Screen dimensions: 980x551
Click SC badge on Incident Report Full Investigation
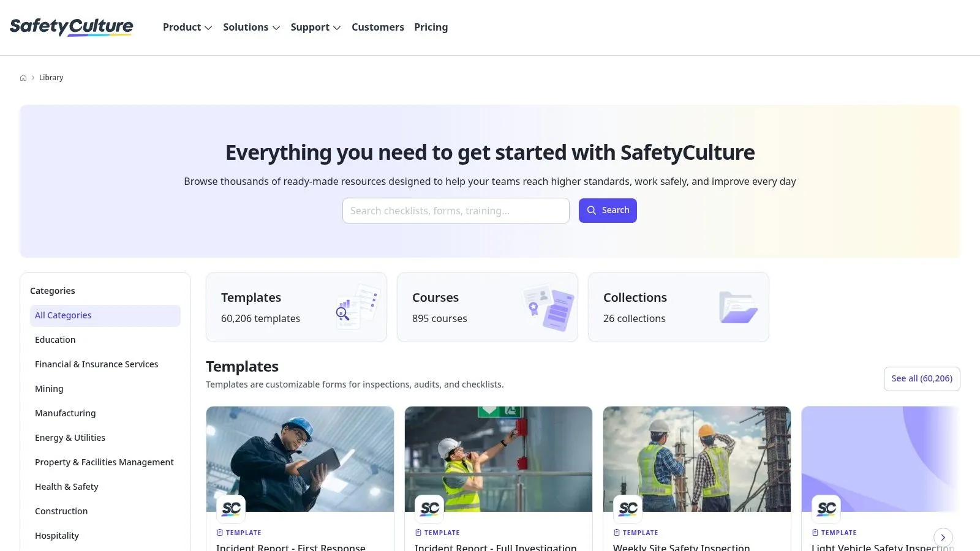tap(429, 509)
